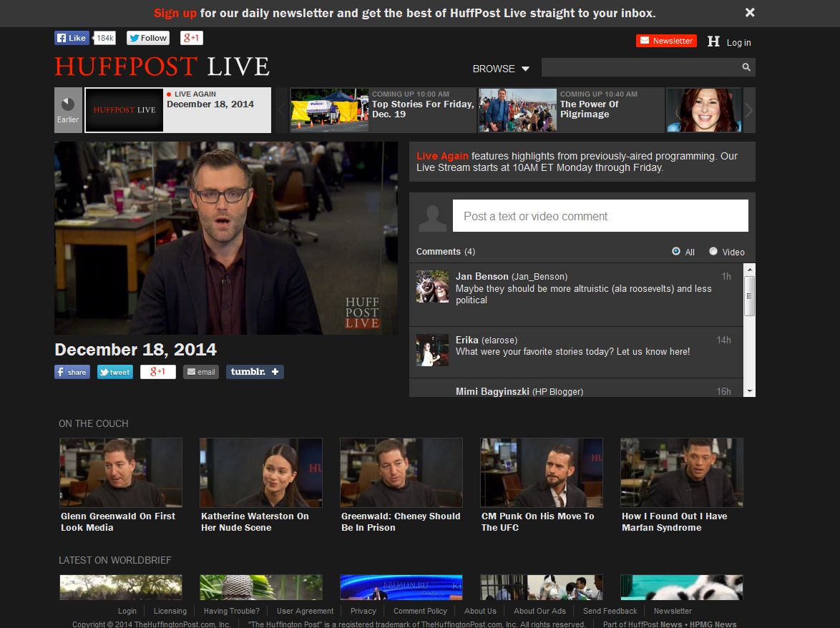This screenshot has width=840, height=628.
Task: Select the All comments radio button
Action: (676, 251)
